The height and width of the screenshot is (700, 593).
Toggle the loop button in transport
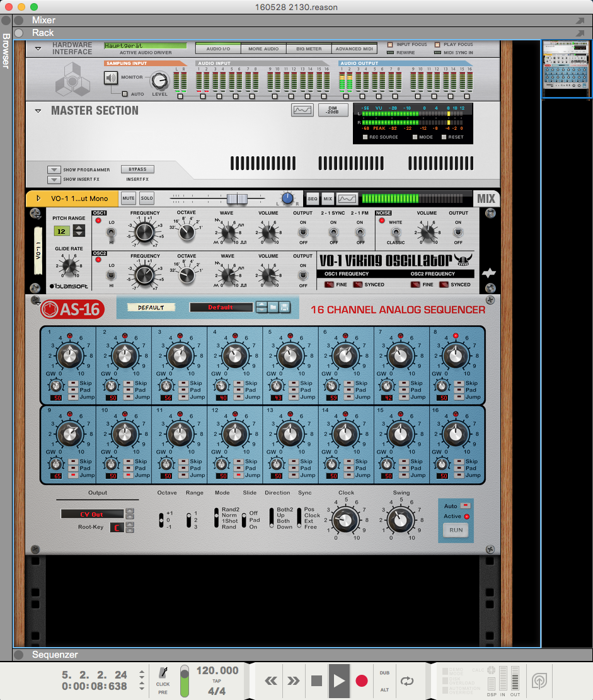pos(407,681)
